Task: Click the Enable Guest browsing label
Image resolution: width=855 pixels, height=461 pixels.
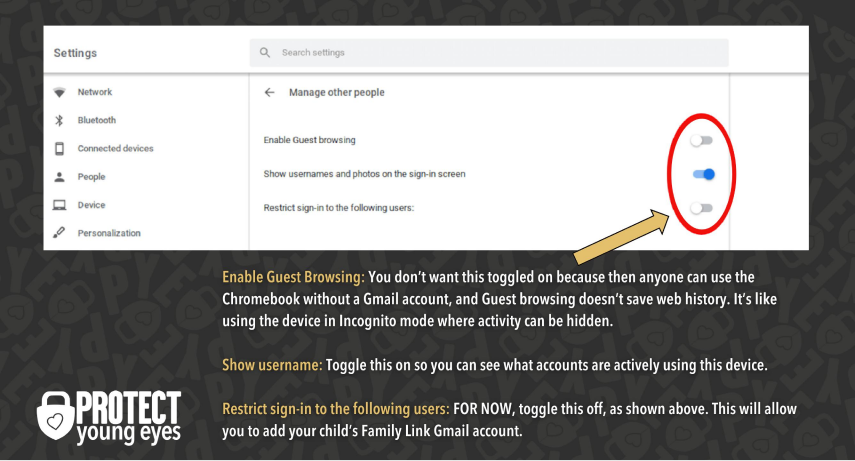Action: point(309,140)
